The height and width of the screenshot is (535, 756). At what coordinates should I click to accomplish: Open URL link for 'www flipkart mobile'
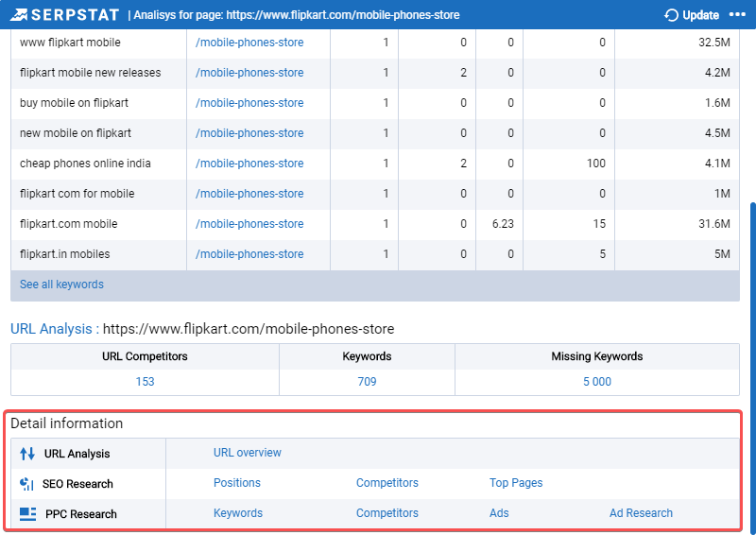click(x=249, y=43)
